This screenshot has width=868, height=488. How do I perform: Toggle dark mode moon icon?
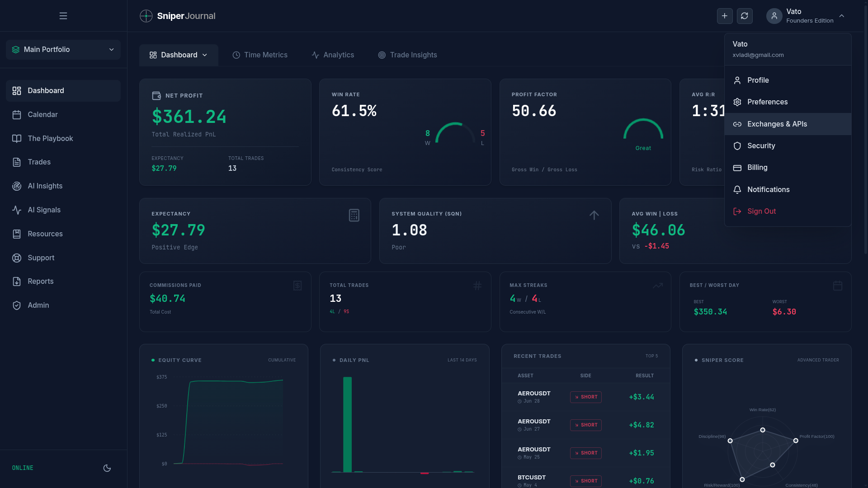click(107, 468)
